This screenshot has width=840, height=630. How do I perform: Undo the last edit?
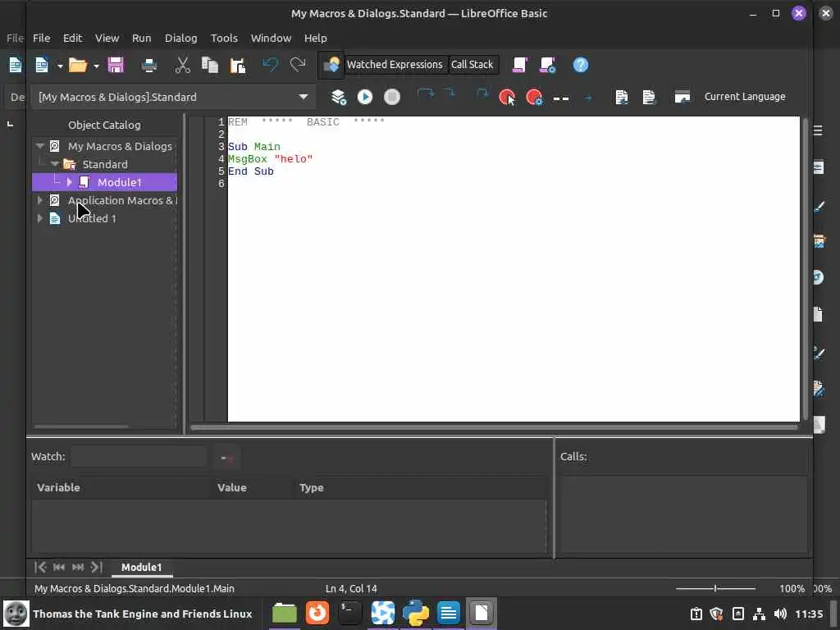271,65
